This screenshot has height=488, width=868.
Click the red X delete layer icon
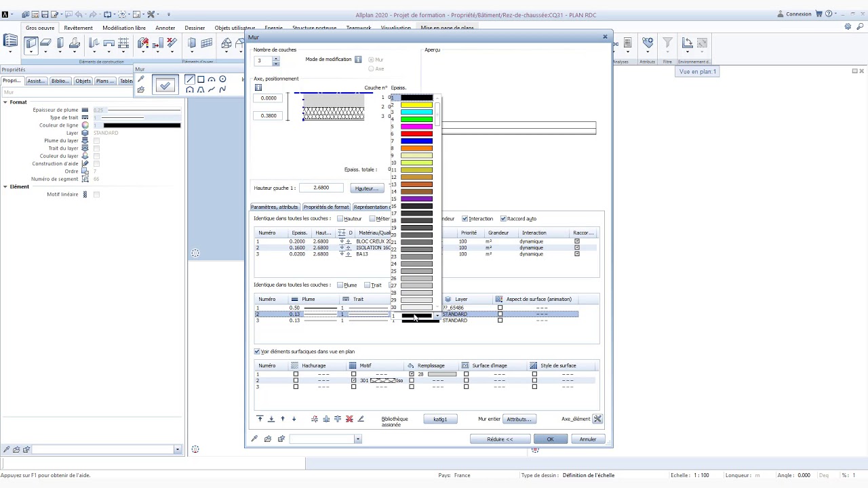click(349, 419)
